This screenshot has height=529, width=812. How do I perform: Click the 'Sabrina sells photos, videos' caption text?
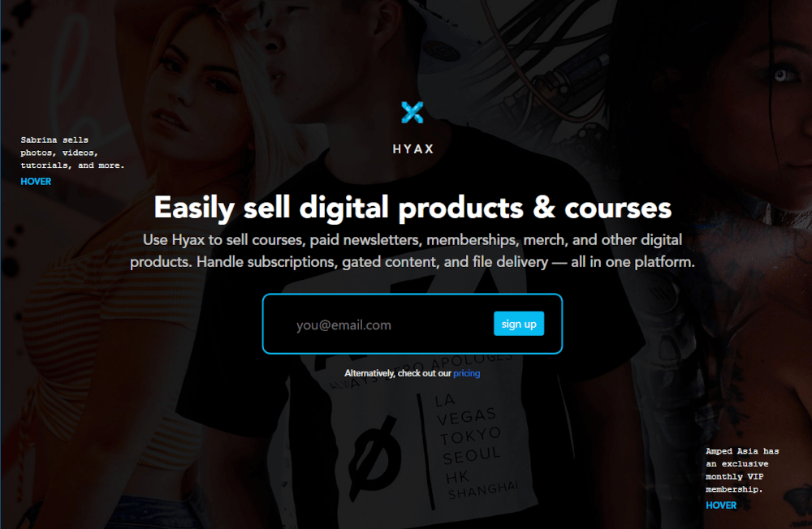72,153
